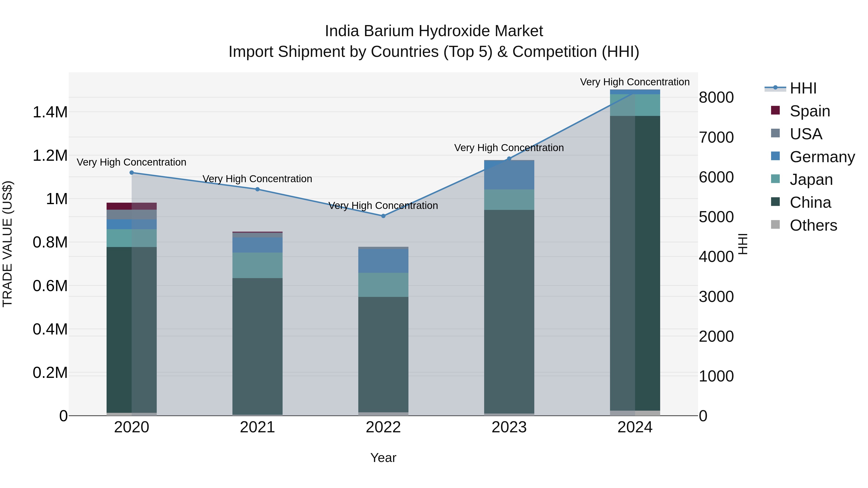
Task: Click the 2020 Japan bar segment
Action: 132,238
